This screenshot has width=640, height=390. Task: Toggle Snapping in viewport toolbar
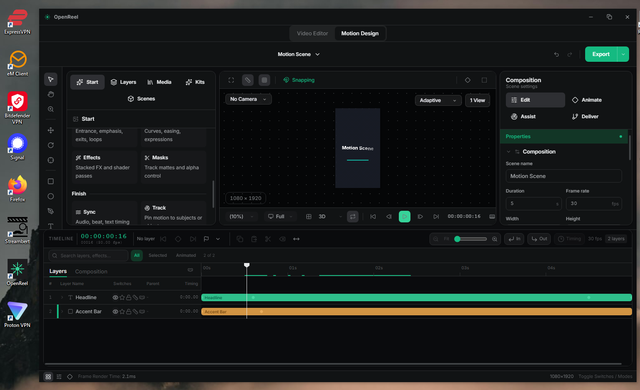299,80
